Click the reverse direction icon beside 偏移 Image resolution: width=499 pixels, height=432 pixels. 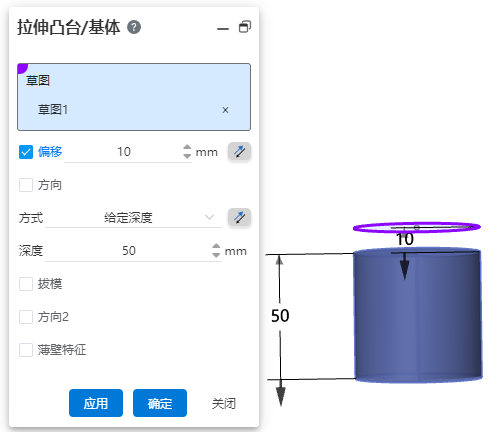pos(239,152)
